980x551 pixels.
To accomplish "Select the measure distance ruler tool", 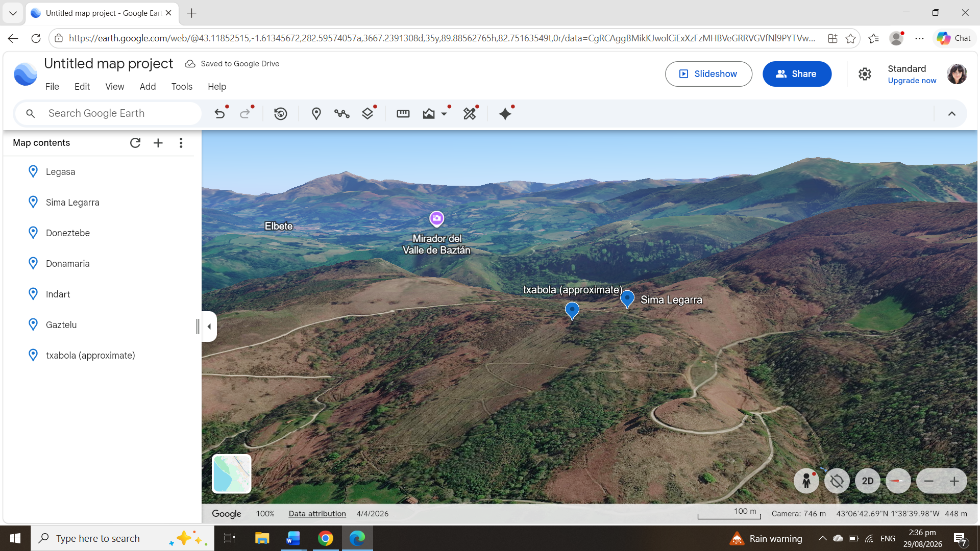I will coord(403,114).
